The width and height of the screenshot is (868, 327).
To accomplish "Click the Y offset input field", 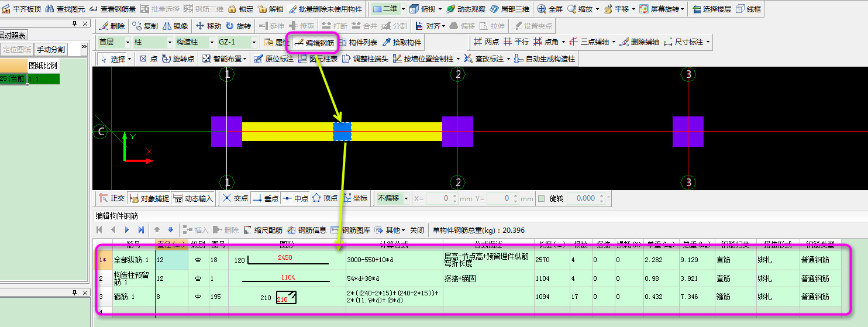I will [x=503, y=198].
